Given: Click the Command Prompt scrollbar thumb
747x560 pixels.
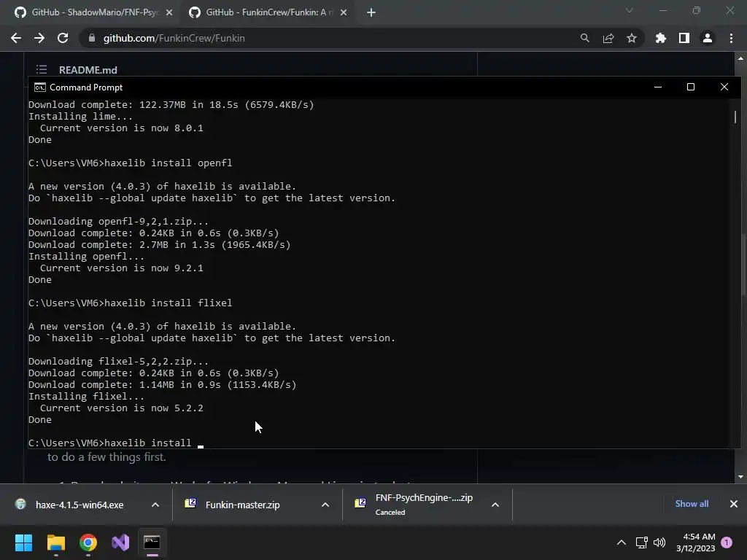Looking at the screenshot, I should tap(735, 117).
